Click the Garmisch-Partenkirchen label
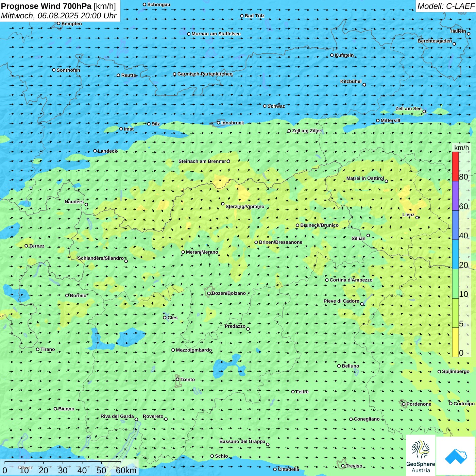The image size is (476, 476). click(x=205, y=74)
